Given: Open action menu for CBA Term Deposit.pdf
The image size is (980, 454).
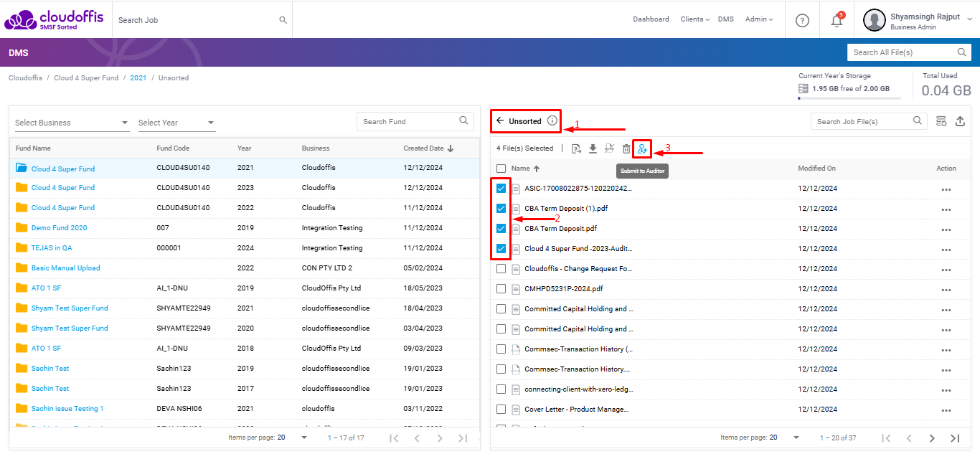Looking at the screenshot, I should (946, 230).
